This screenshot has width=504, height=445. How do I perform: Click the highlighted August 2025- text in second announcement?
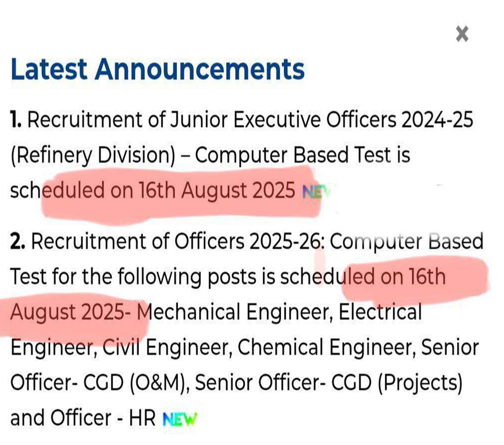(x=70, y=312)
